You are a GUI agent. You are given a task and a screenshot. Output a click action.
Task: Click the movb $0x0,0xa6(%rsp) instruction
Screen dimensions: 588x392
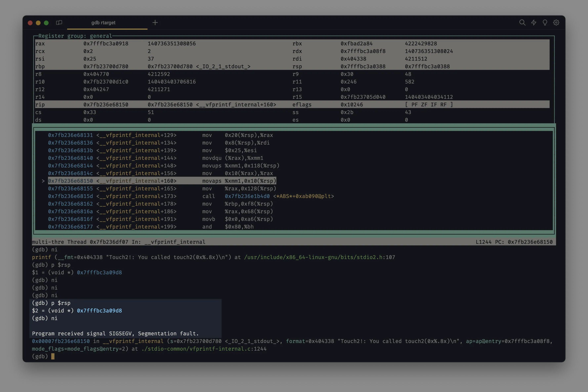pos(238,219)
